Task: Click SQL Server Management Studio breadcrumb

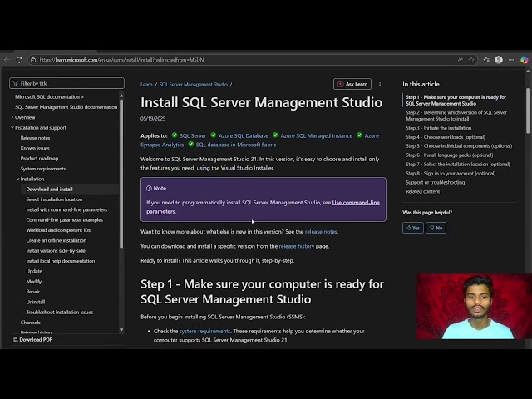Action: click(x=194, y=85)
